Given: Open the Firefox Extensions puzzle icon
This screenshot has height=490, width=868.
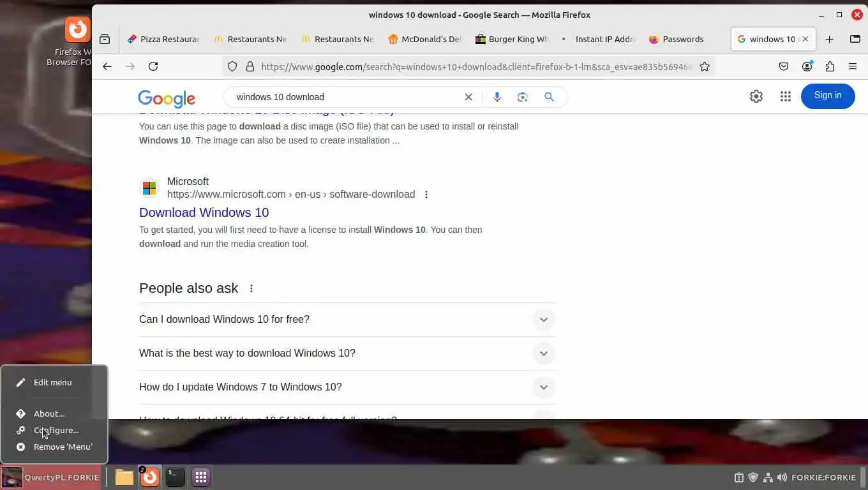Looking at the screenshot, I should point(830,66).
